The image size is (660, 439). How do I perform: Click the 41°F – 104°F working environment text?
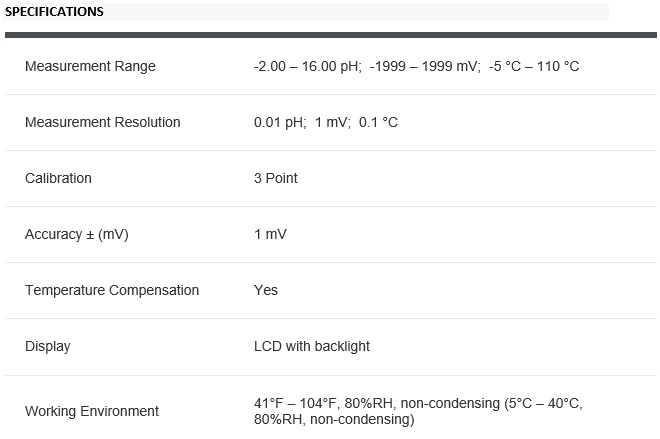[295, 403]
